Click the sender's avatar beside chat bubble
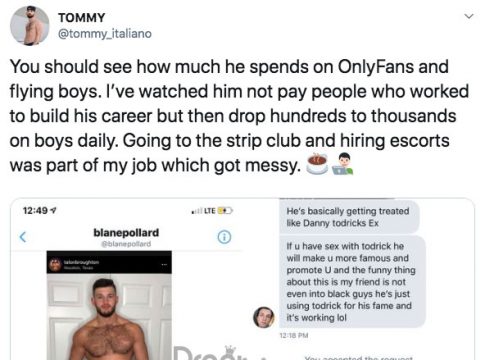The image size is (485, 360). click(x=264, y=317)
